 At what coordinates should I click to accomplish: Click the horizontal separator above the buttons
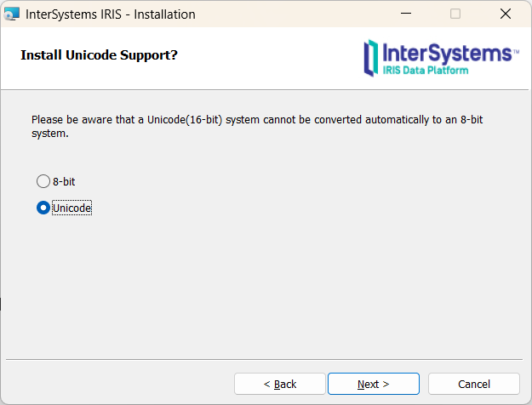(x=266, y=359)
